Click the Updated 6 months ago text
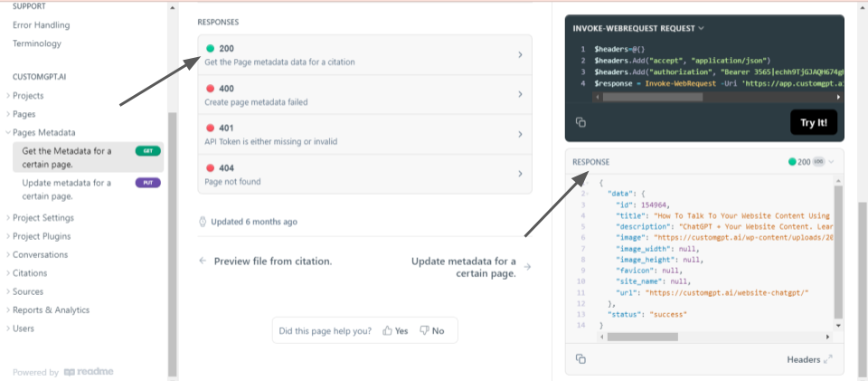Image resolution: width=868 pixels, height=381 pixels. (x=253, y=222)
